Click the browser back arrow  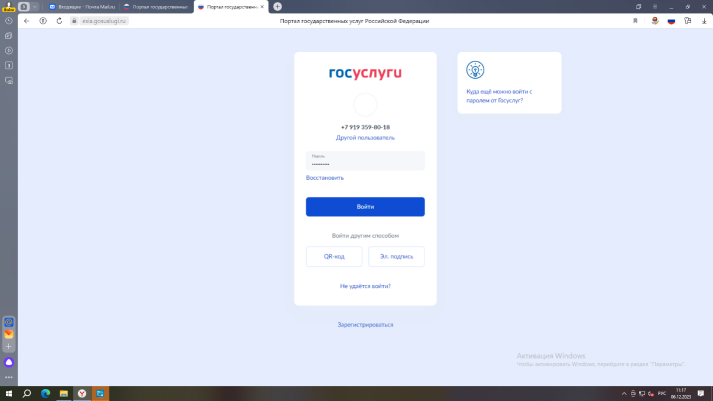click(x=26, y=20)
